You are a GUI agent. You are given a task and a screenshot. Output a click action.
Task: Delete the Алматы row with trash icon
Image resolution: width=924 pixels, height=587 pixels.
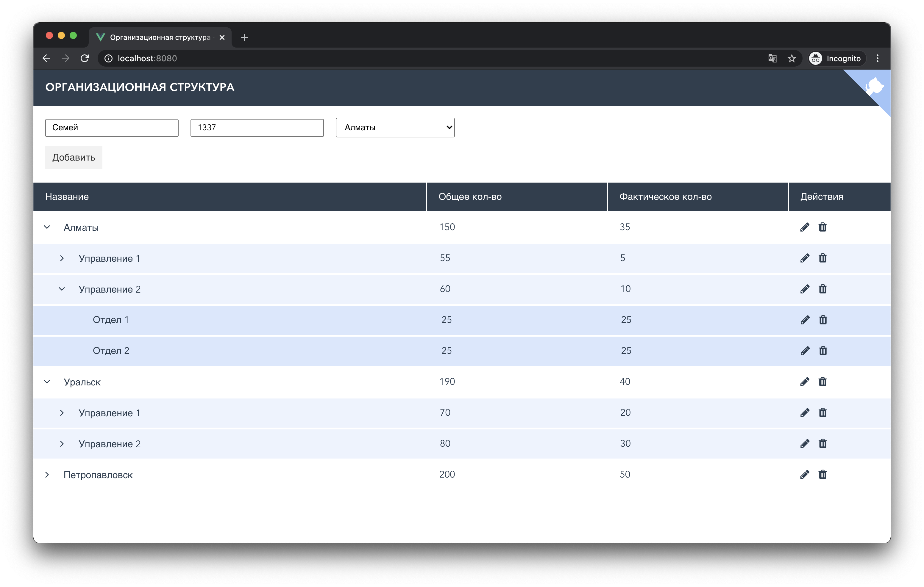click(x=822, y=227)
